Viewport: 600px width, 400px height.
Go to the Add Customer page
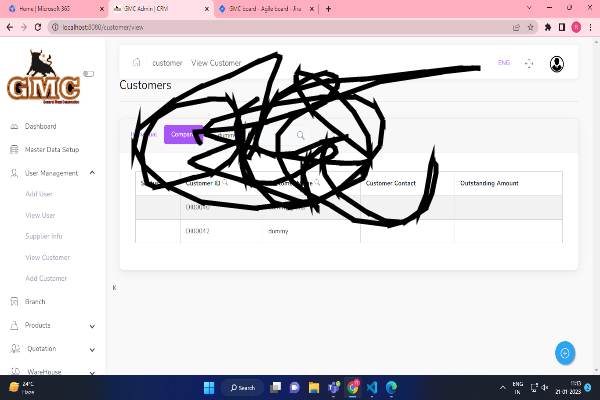pos(46,278)
